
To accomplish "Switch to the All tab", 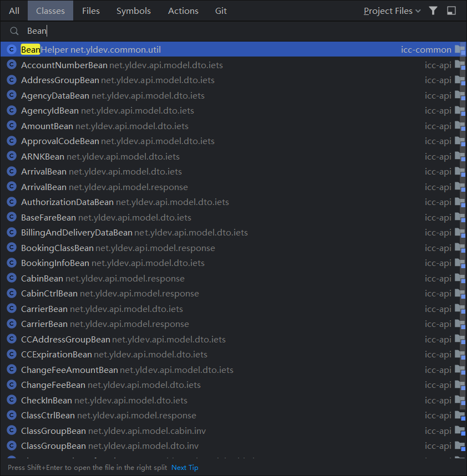I will (x=14, y=11).
